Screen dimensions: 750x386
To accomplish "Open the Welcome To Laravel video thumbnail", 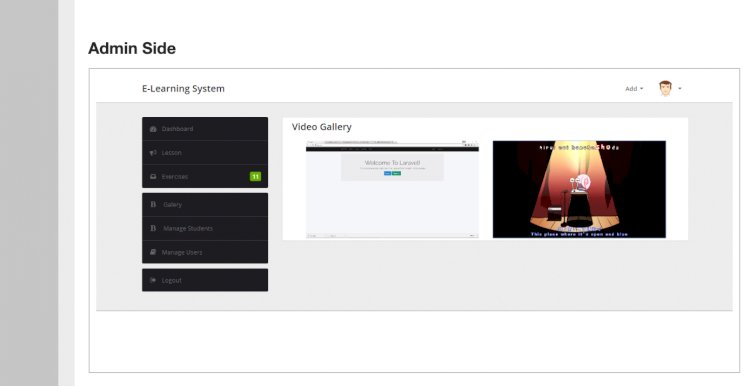I will point(392,189).
